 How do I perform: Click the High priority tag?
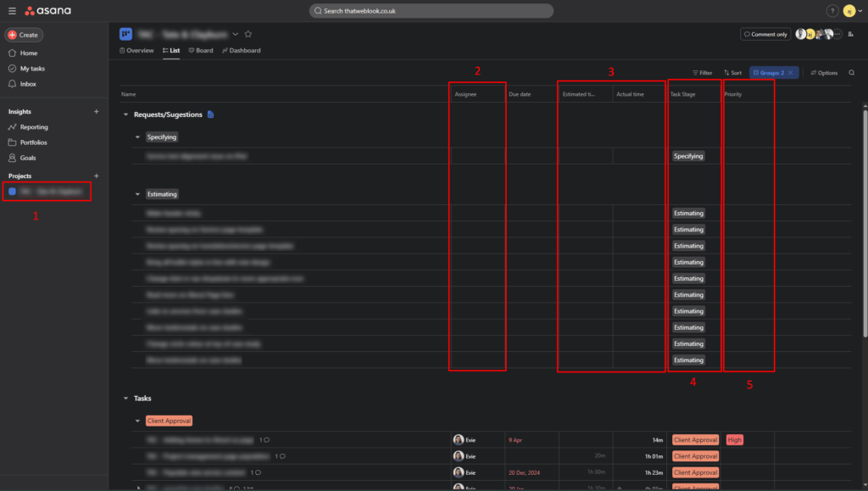[x=734, y=440]
